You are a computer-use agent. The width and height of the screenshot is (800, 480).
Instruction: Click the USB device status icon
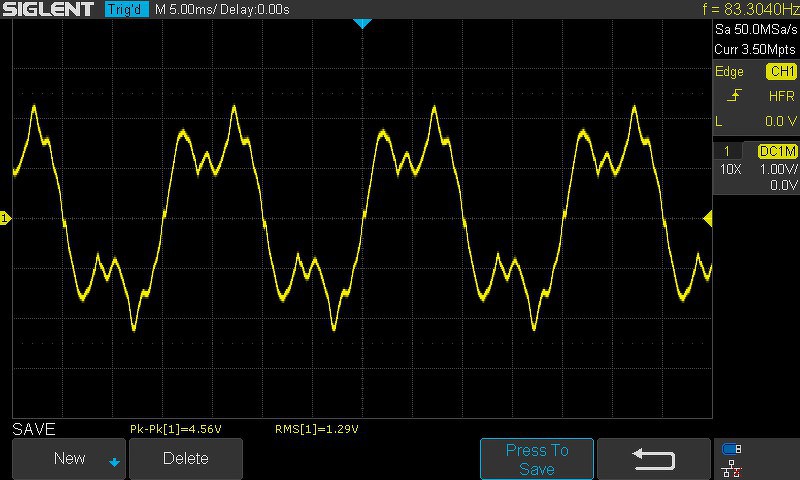point(732,449)
